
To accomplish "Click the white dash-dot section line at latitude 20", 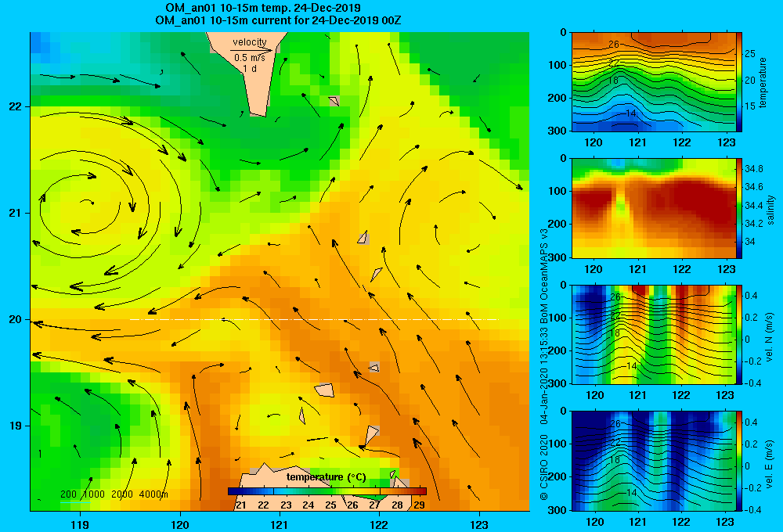I will click(314, 319).
